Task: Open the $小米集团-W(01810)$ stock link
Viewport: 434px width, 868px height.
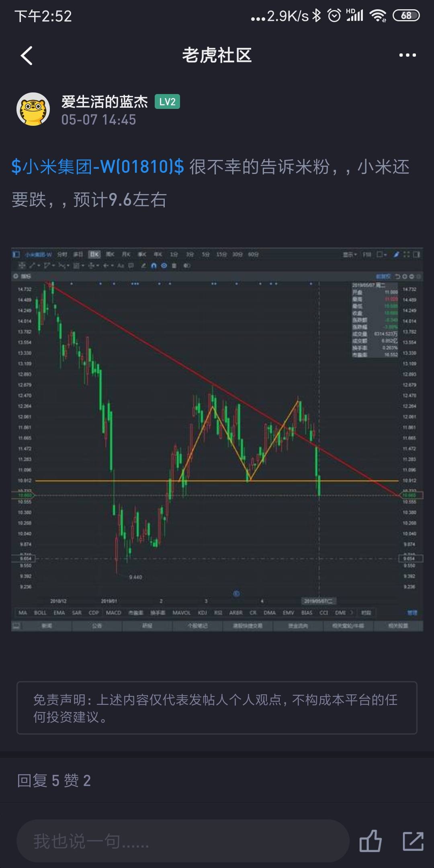Action: (x=98, y=166)
